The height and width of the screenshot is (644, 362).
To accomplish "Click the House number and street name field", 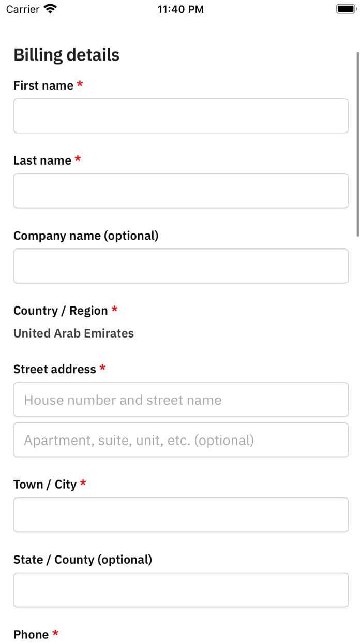I will (181, 400).
